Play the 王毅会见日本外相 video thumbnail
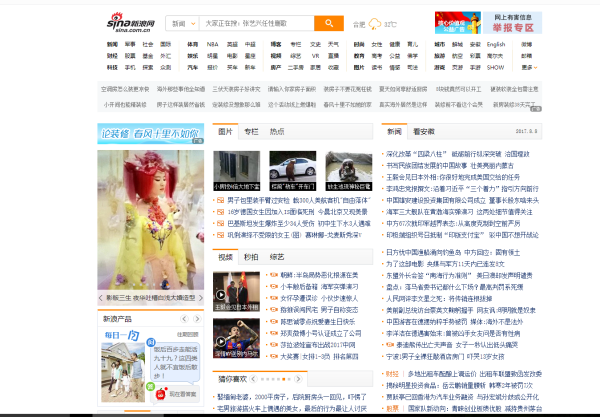This screenshot has height=417, width=600. pyautogui.click(x=236, y=292)
